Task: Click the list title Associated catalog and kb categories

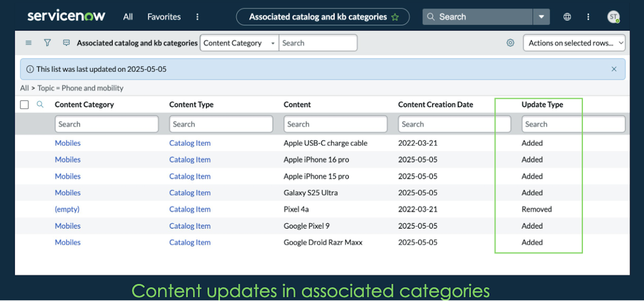Action: click(137, 43)
